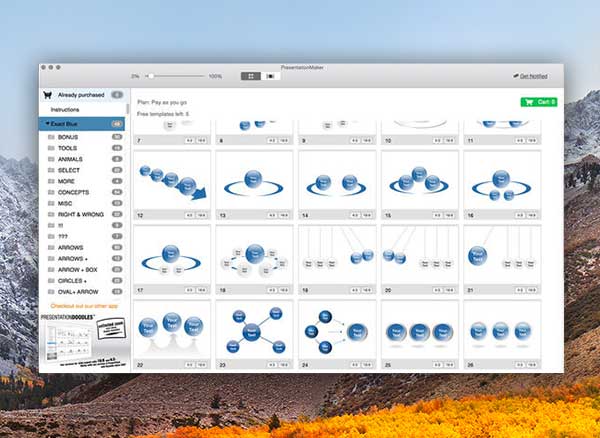Open the CONCEPTS category label
The width and height of the screenshot is (600, 438).
tap(73, 192)
